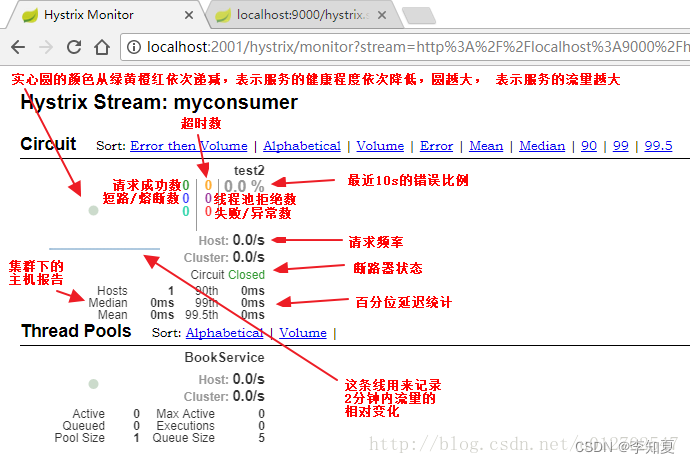The width and height of the screenshot is (690, 464).
Task: Click the test2 traffic sparkline
Action: tap(104, 249)
